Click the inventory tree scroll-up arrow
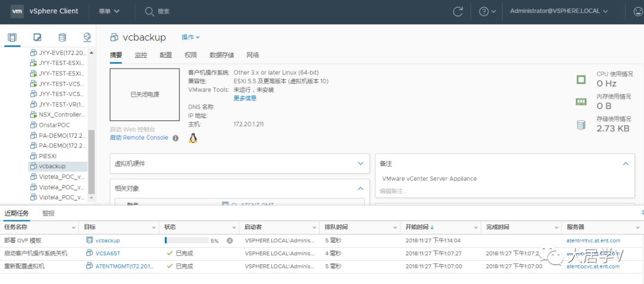This screenshot has width=644, height=284. (x=91, y=53)
